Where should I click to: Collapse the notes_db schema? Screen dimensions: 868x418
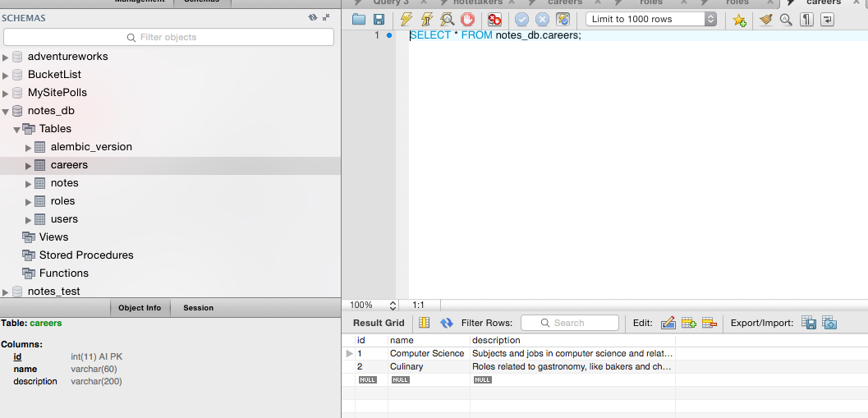click(x=6, y=112)
